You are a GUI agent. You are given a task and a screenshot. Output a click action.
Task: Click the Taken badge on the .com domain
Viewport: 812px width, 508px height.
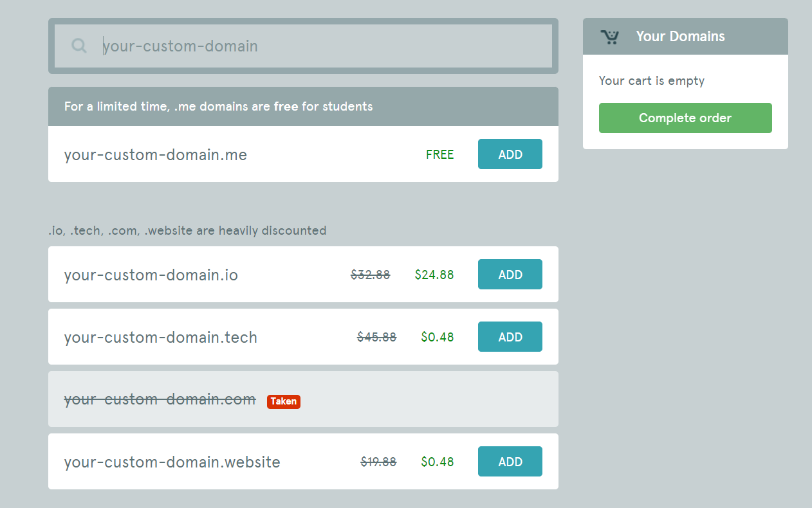point(284,401)
